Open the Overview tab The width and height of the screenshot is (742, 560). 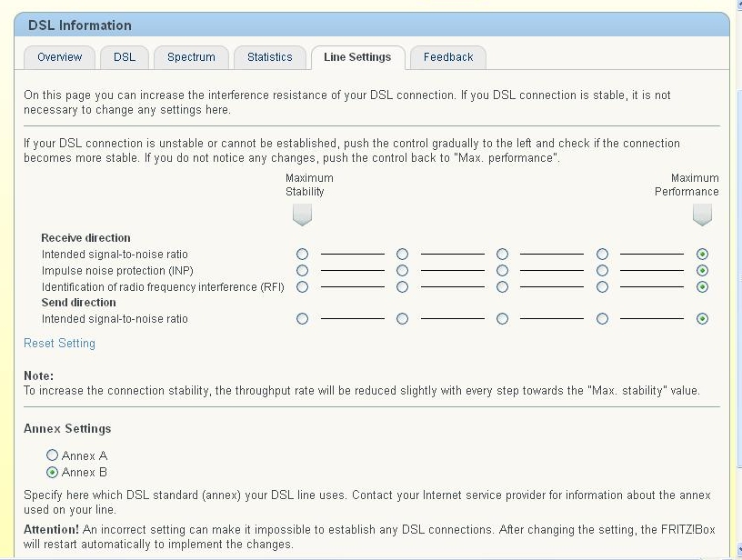click(60, 57)
